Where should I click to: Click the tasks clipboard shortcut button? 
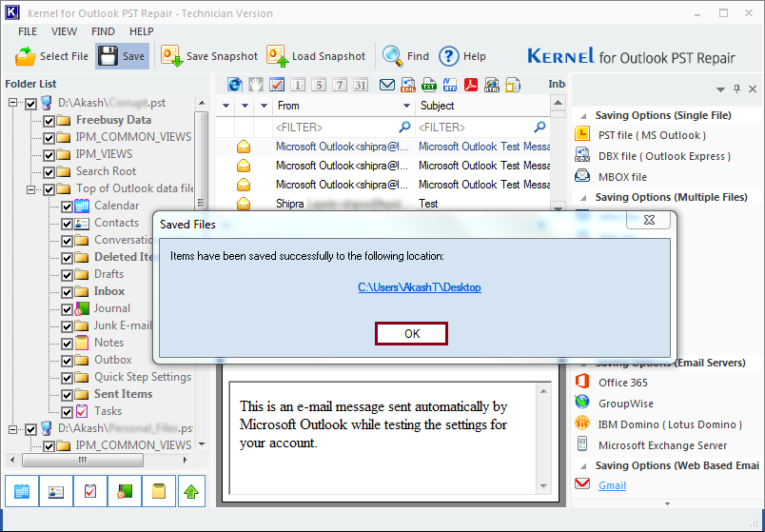90,491
